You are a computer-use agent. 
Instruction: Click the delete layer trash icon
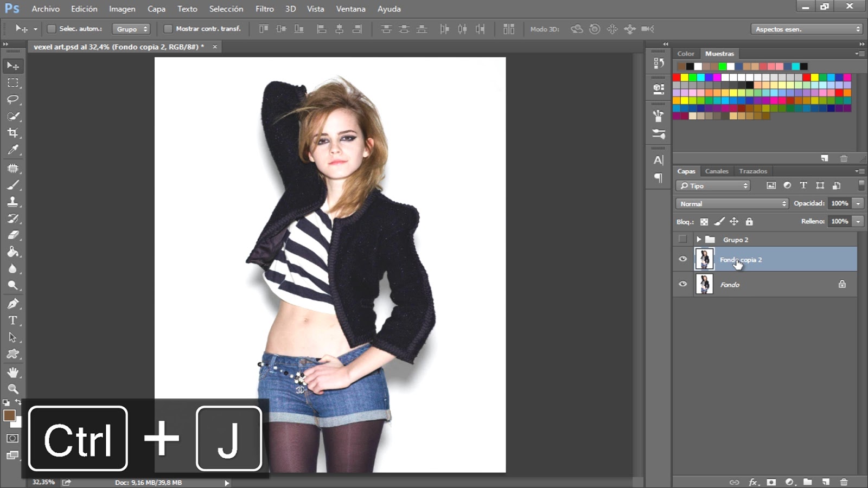pos(844,482)
